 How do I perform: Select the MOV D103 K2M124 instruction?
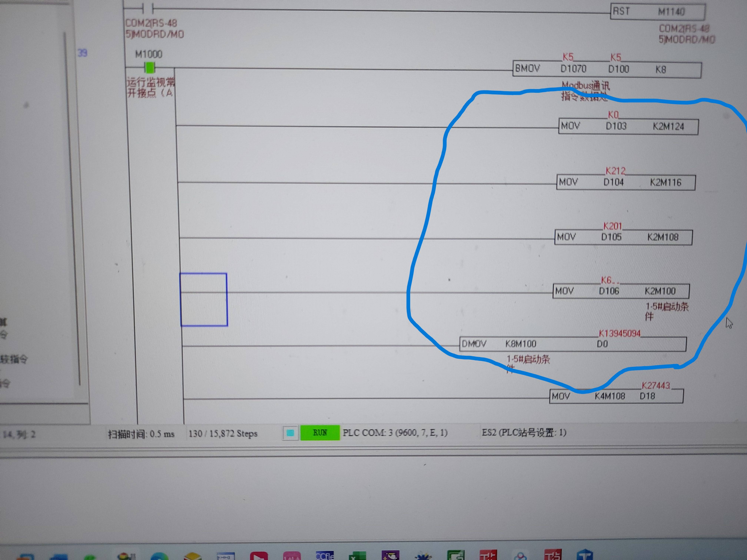(x=628, y=127)
